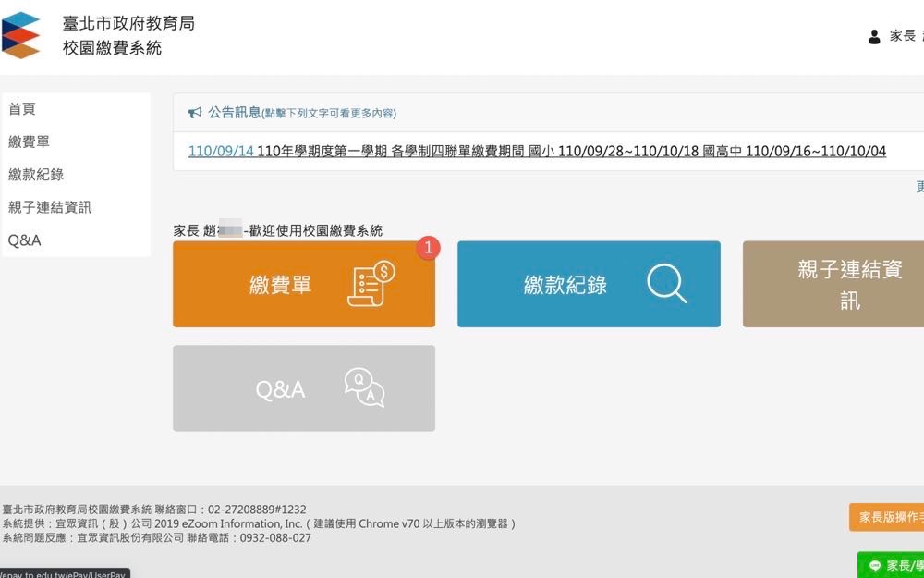The image size is (924, 578).
Task: Click the 110/09/14 announcement date link
Action: pos(221,151)
